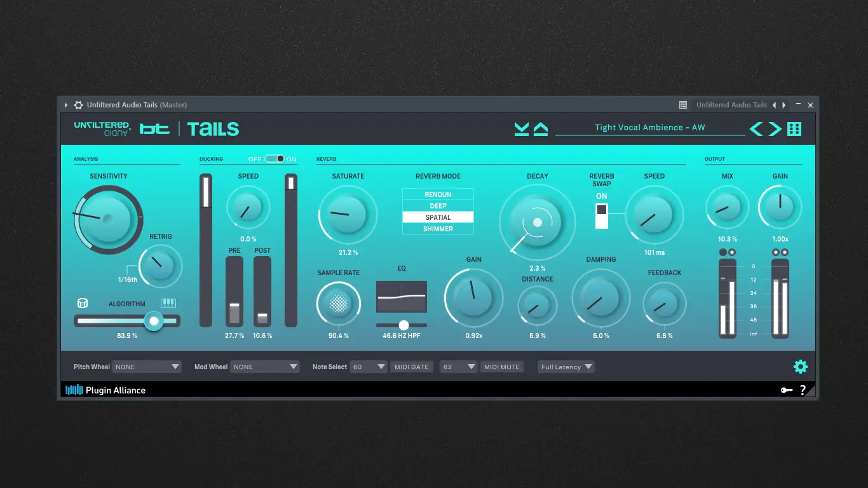The width and height of the screenshot is (868, 488).
Task: Select previous preset via small title-bar left arrow
Action: [774, 105]
